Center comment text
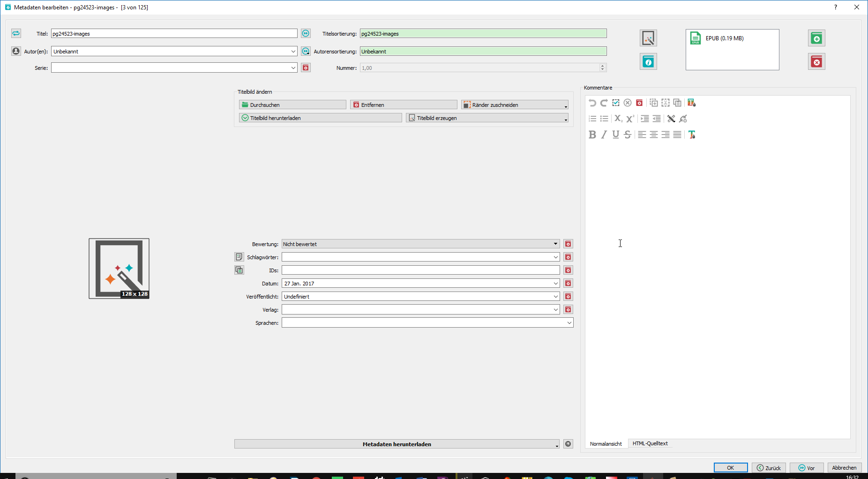Screen dimensions: 868x479 [654, 135]
